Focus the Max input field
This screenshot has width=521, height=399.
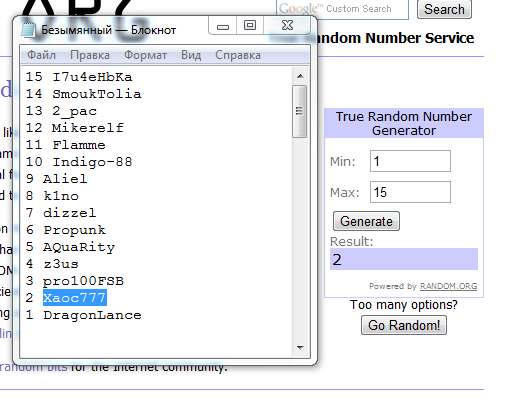pyautogui.click(x=410, y=192)
